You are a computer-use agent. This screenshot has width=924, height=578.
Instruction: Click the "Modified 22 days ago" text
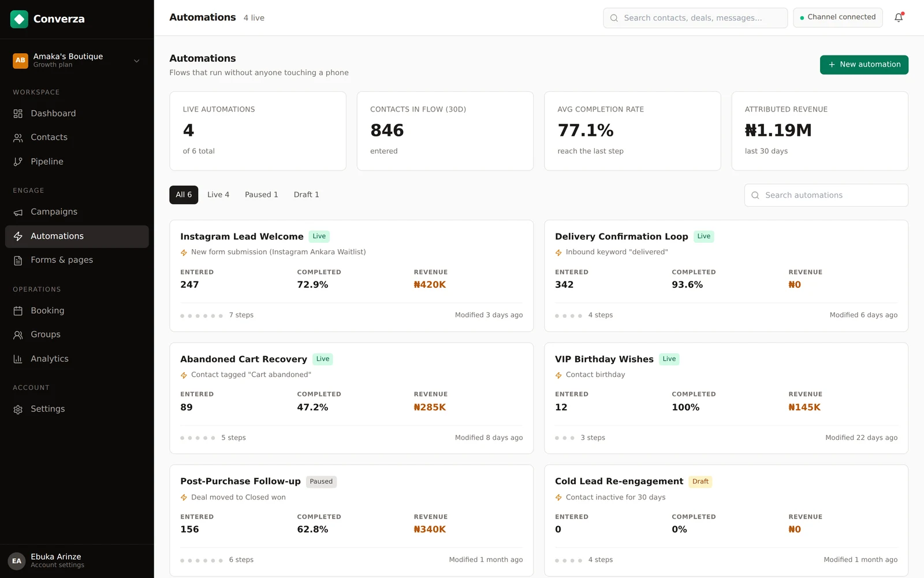point(861,438)
